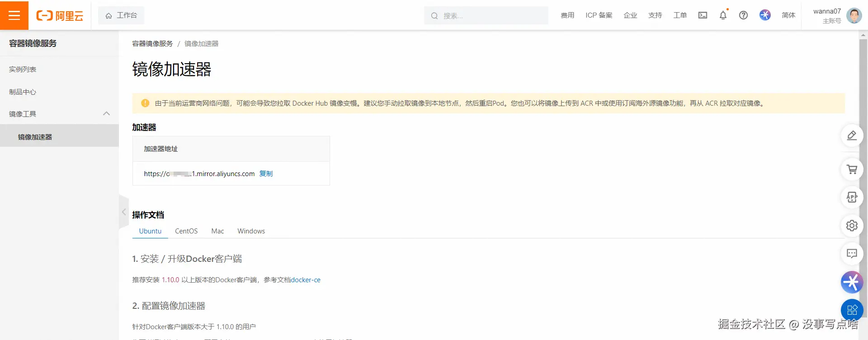This screenshot has height=340, width=868.
Task: Click the Alibaba Cloud logo
Action: (60, 16)
